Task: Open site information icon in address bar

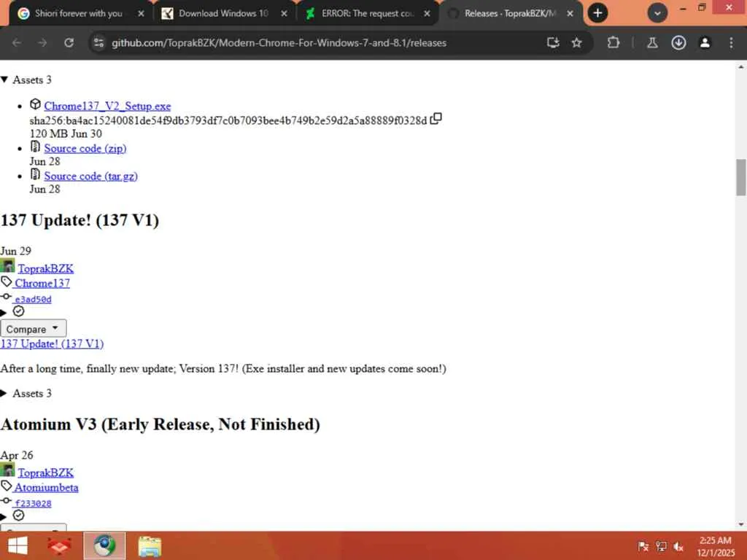Action: [98, 43]
